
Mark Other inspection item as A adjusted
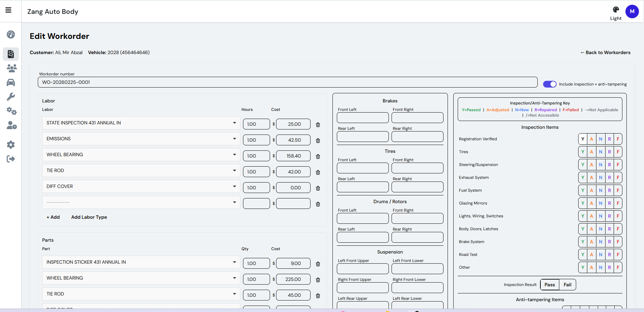[x=591, y=267]
